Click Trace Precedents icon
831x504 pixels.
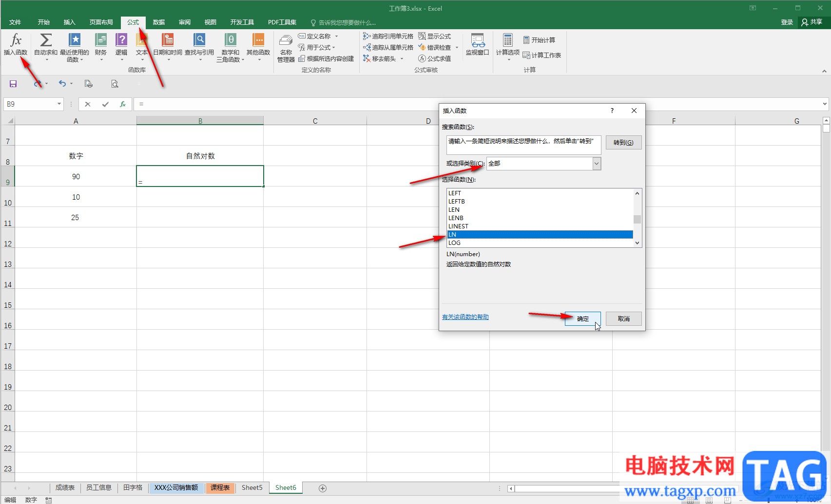367,36
